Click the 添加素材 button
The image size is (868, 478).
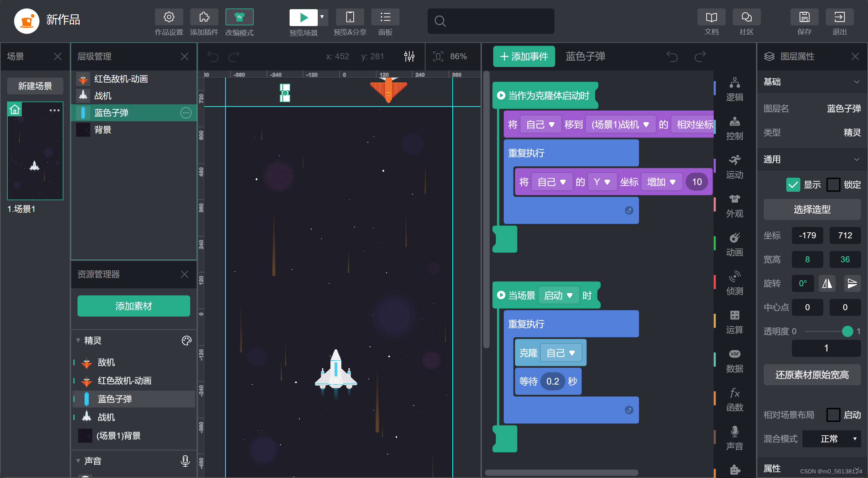pos(134,306)
